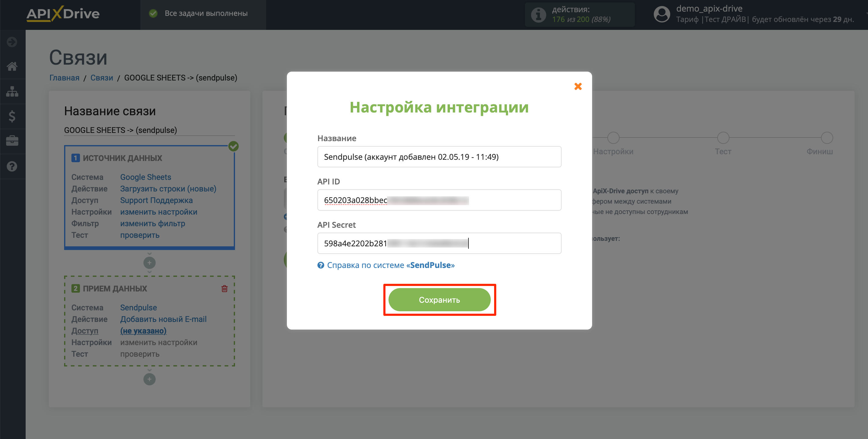Click the Сохранить save button
This screenshot has height=439, width=868.
439,300
